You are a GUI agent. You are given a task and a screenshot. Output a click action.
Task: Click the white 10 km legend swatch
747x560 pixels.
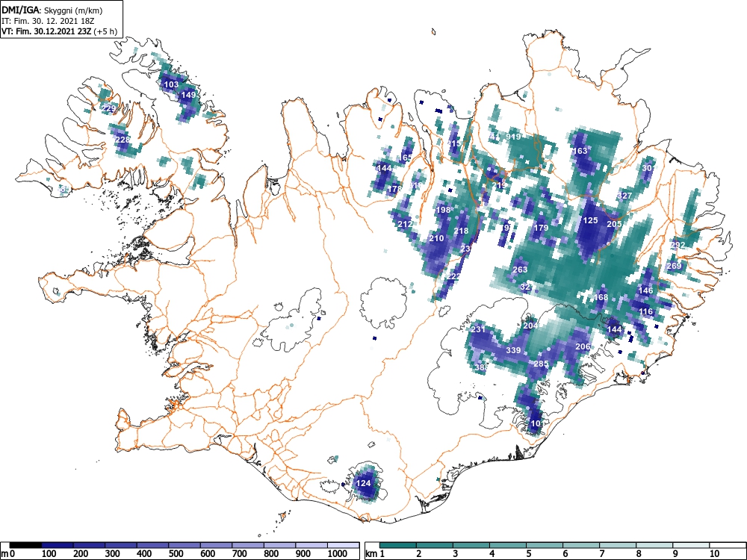(x=728, y=545)
